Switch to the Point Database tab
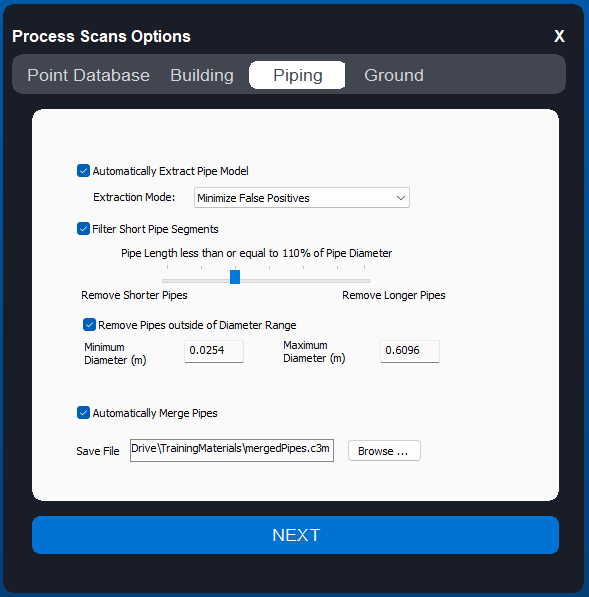 pyautogui.click(x=88, y=75)
